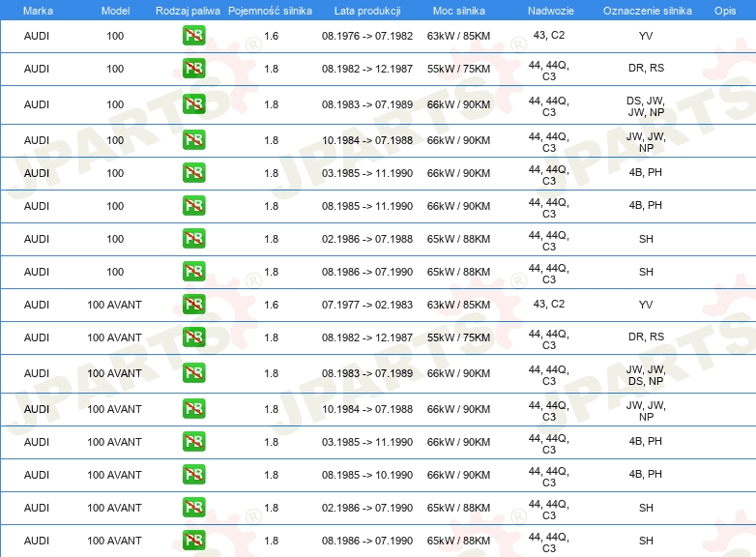Click SH in 100 Avant 02.1986 row
This screenshot has height=557, width=756.
click(646, 508)
